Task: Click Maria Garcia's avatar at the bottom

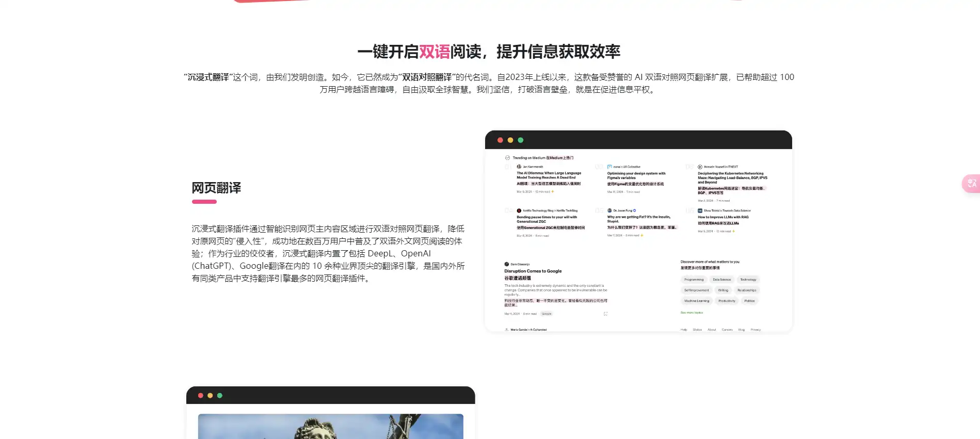Action: 507,330
